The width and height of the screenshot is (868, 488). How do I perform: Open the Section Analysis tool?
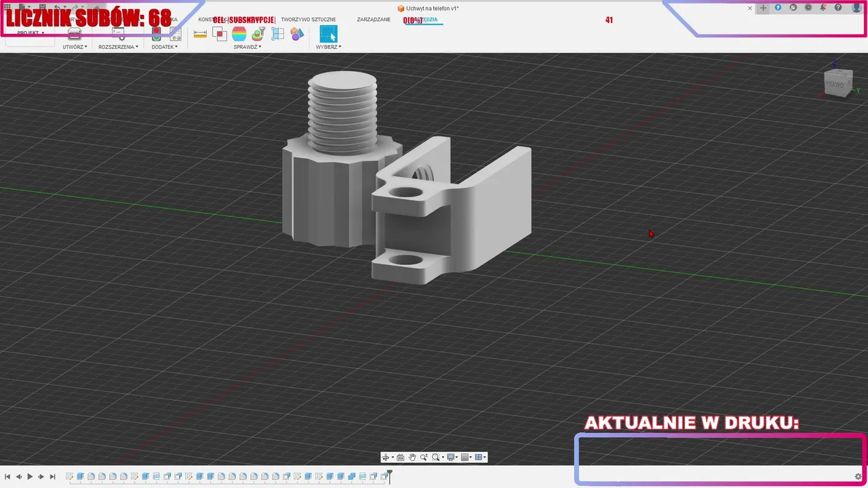[278, 34]
